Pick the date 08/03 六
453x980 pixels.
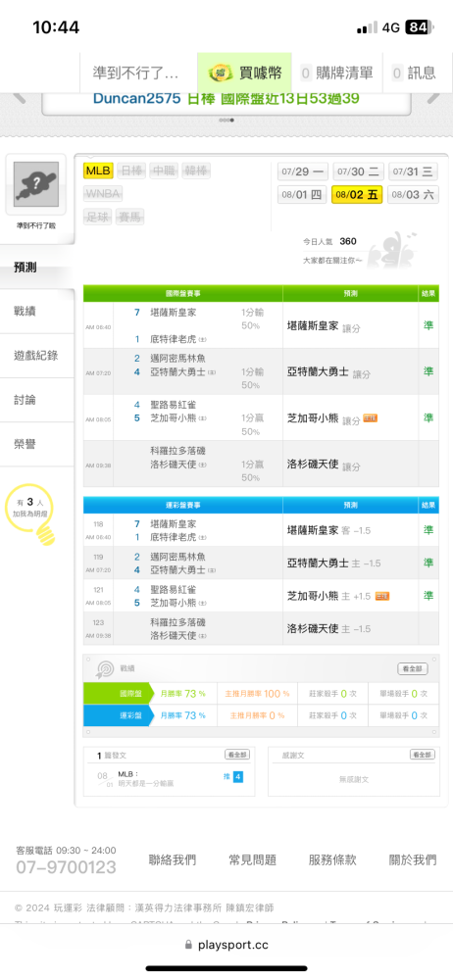(x=413, y=194)
